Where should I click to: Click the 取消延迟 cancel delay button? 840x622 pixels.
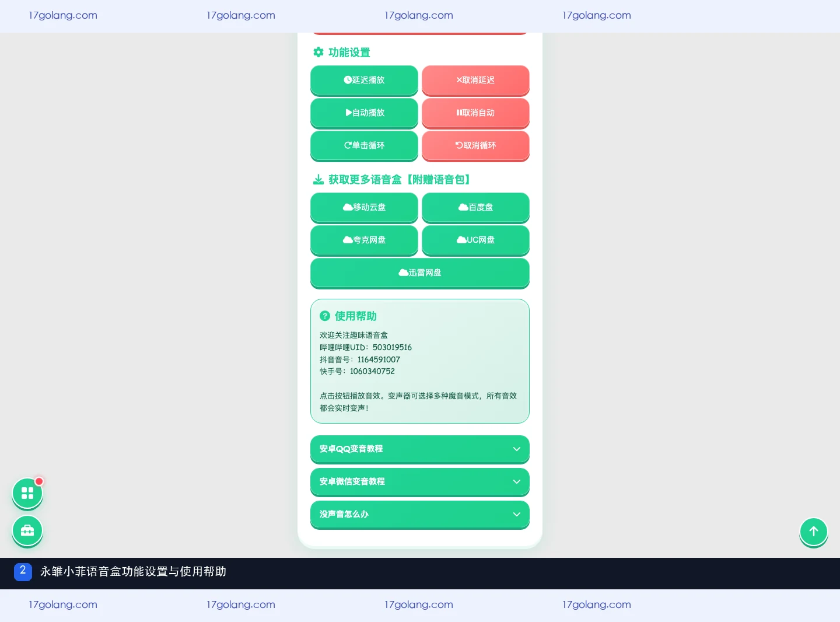[475, 80]
